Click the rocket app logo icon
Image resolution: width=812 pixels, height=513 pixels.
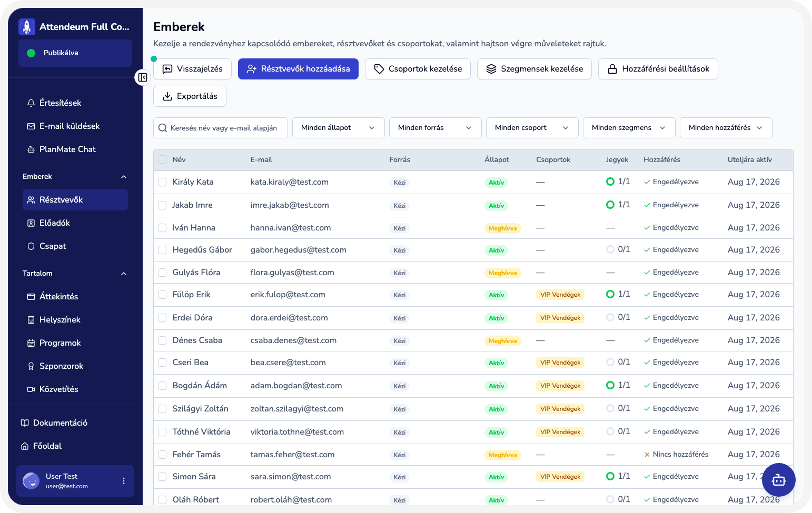tap(27, 27)
